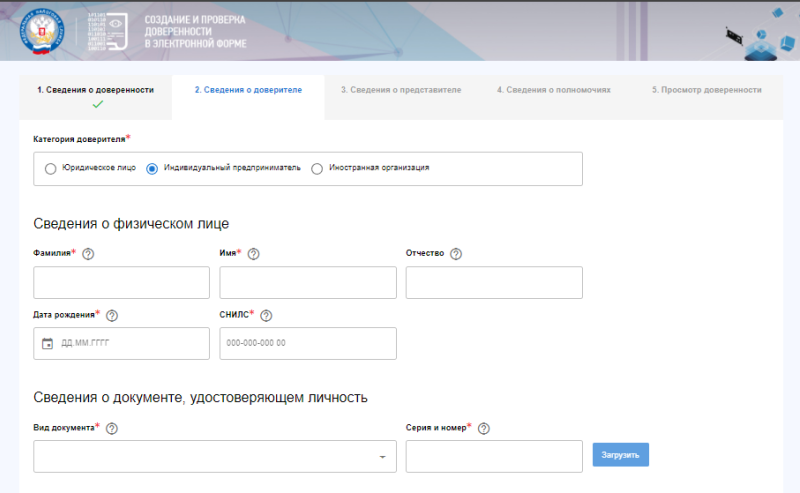The height and width of the screenshot is (493, 800).
Task: Click the Загрузить button
Action: click(620, 455)
